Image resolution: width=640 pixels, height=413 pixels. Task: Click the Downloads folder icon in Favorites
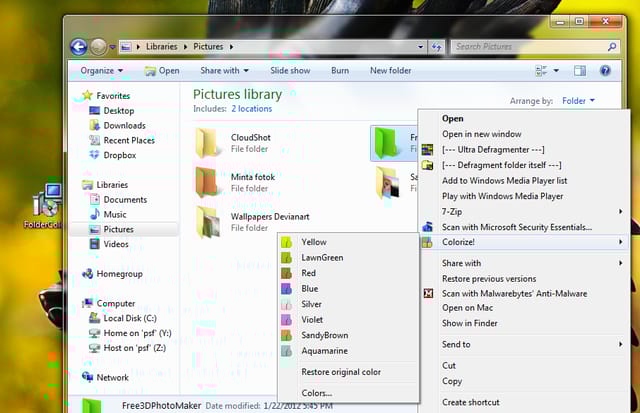94,125
